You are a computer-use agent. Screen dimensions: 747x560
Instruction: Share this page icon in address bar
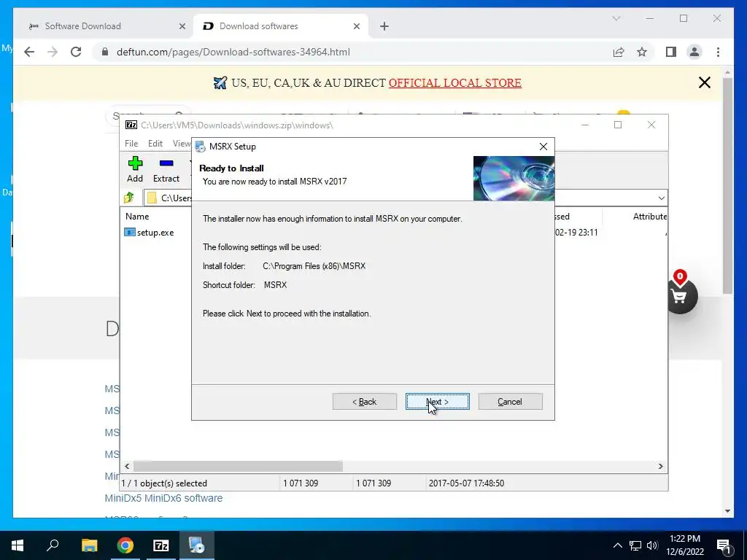point(619,52)
